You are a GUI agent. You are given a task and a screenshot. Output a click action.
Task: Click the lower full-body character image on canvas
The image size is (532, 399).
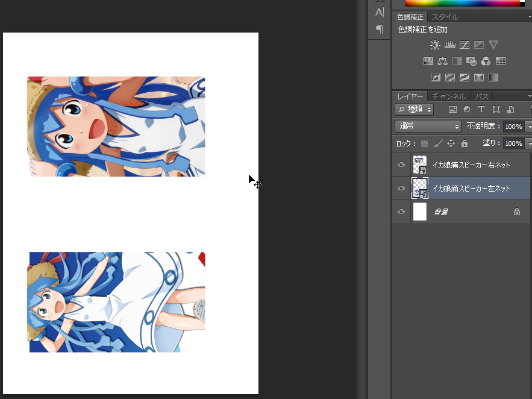[116, 302]
